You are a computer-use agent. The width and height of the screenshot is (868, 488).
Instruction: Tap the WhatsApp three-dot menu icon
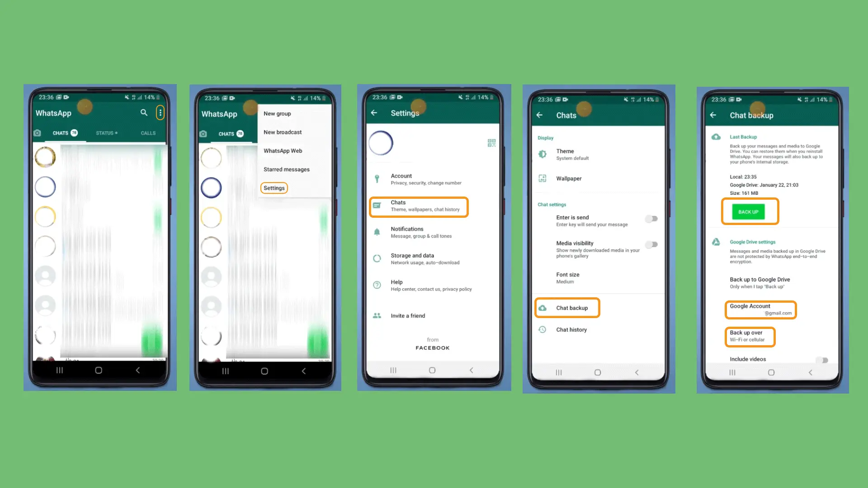click(x=160, y=113)
